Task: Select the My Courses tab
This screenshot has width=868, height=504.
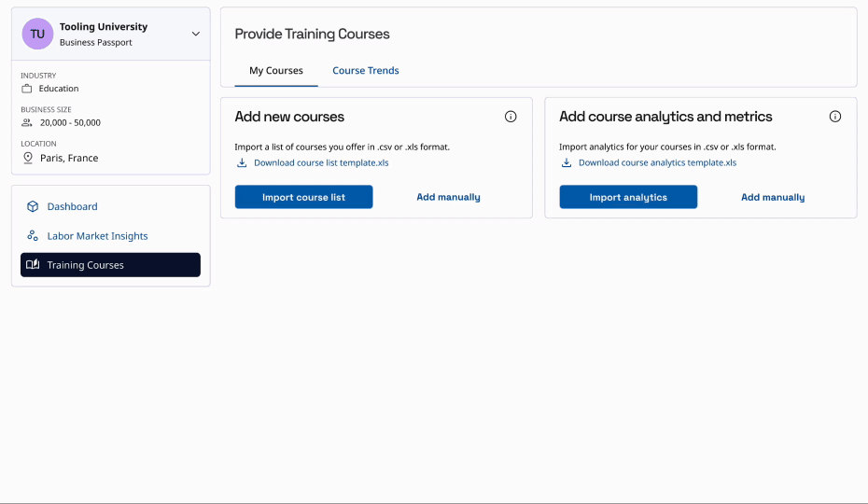Action: [276, 71]
